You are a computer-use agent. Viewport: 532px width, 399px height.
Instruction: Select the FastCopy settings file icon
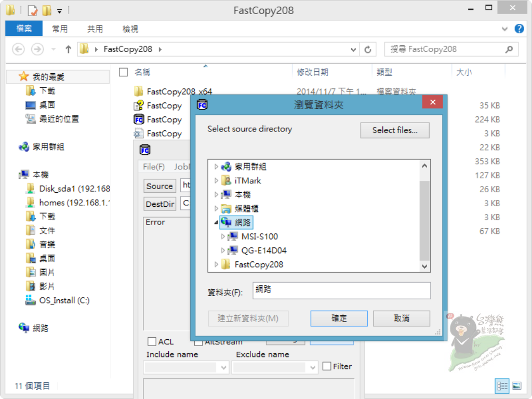[138, 134]
